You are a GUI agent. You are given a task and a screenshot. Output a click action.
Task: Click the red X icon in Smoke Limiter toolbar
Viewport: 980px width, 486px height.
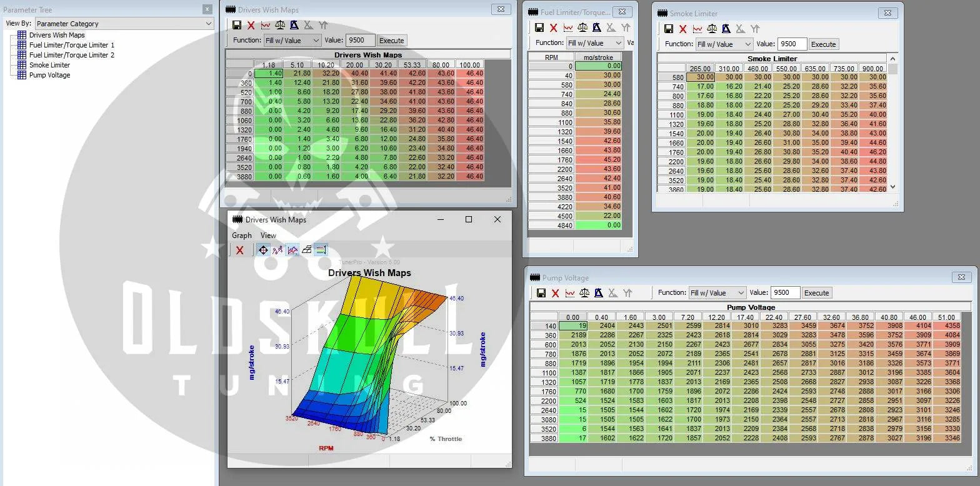point(682,29)
